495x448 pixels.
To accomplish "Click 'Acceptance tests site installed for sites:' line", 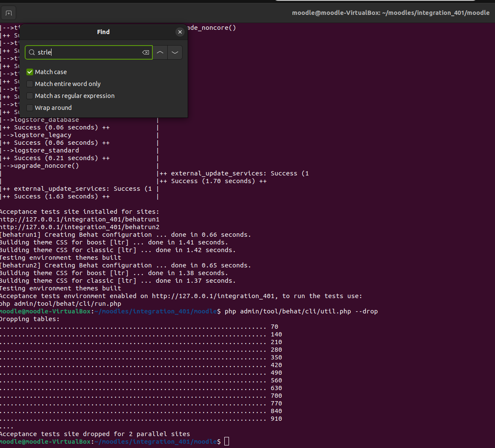I will point(80,212).
